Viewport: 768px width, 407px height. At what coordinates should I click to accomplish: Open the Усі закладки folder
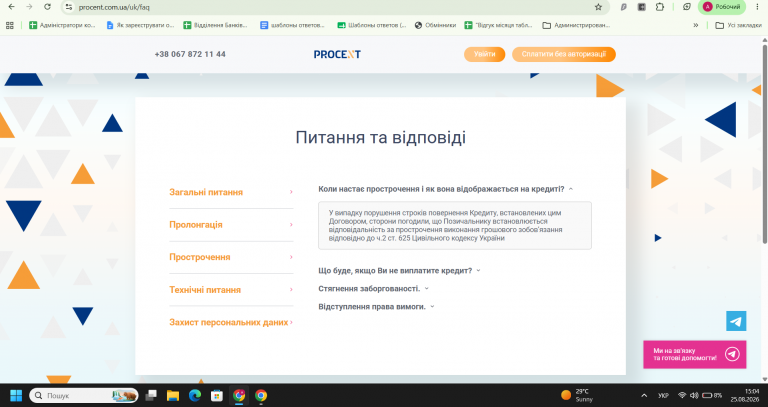[x=738, y=25]
